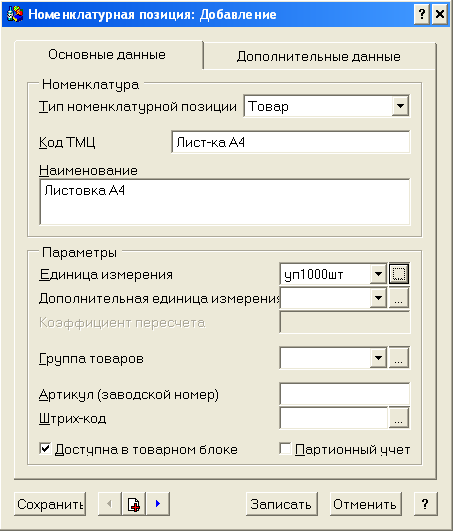Image resolution: width=453 pixels, height=531 pixels.
Task: Expand Единица измерения dropdown arrow
Action: tap(378, 274)
